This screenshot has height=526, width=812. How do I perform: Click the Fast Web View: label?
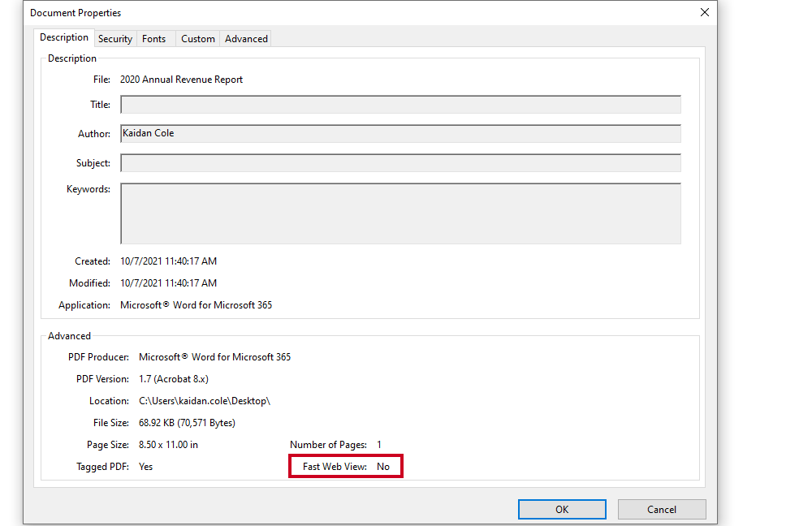pyautogui.click(x=335, y=467)
